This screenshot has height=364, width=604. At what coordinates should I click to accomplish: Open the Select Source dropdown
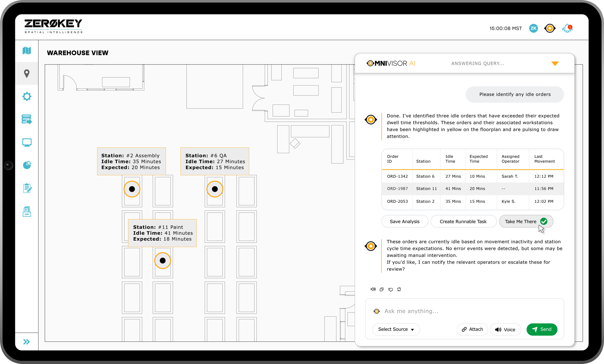(x=396, y=329)
